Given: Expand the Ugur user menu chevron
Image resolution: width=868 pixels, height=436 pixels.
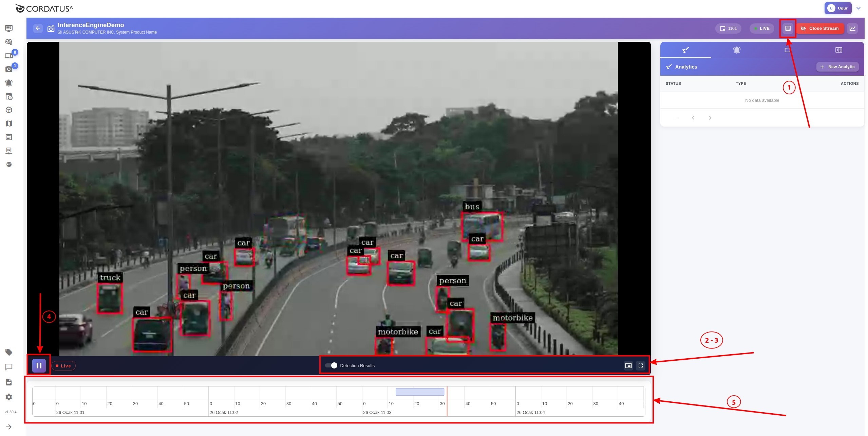Looking at the screenshot, I should [x=858, y=8].
